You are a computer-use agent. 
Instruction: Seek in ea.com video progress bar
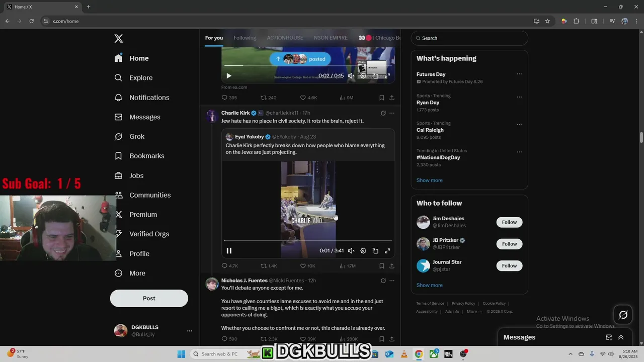pos(308,65)
